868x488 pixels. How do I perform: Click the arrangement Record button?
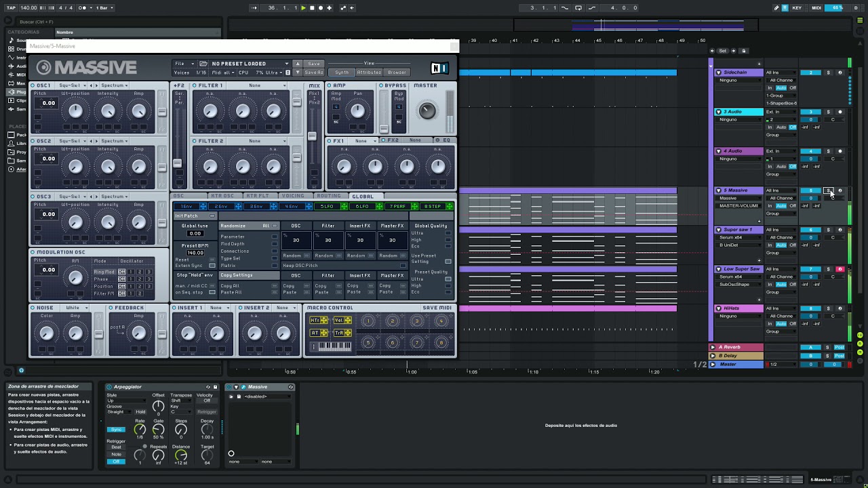[321, 8]
